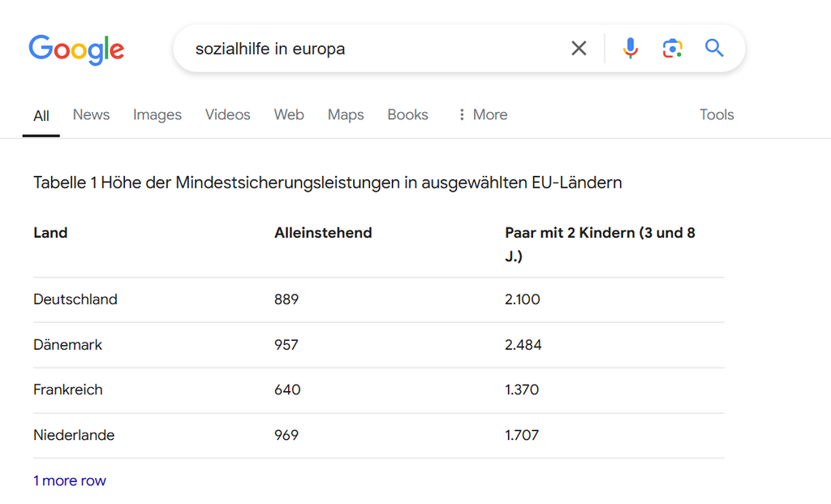Expand table via 1 more row
831x504 pixels.
point(70,480)
